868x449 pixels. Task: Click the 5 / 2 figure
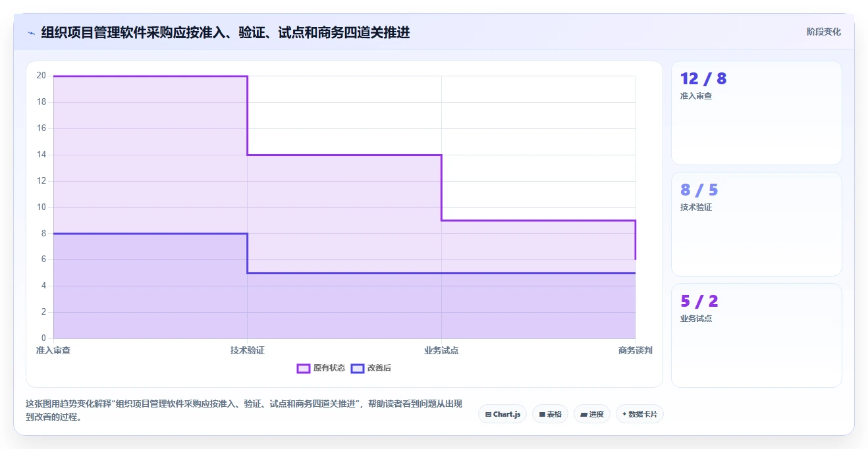point(699,302)
